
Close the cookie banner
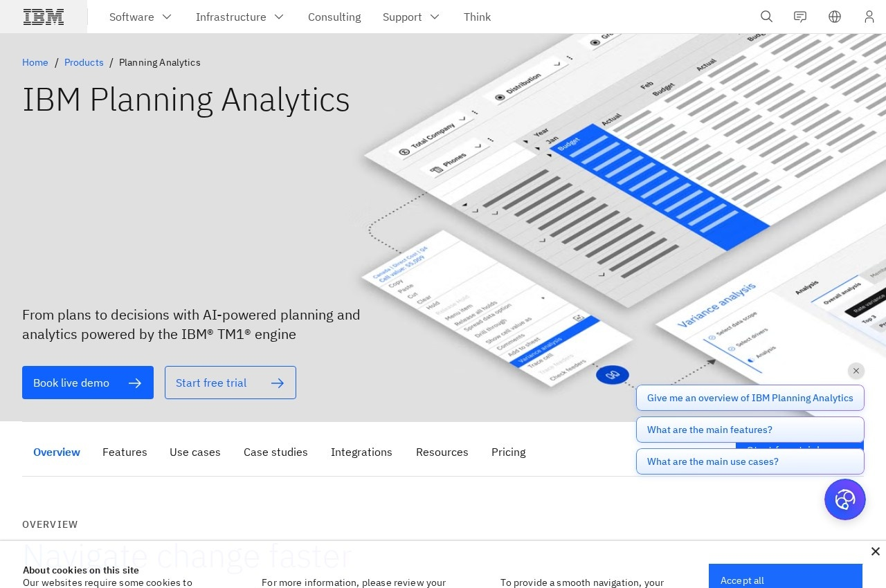(x=875, y=551)
